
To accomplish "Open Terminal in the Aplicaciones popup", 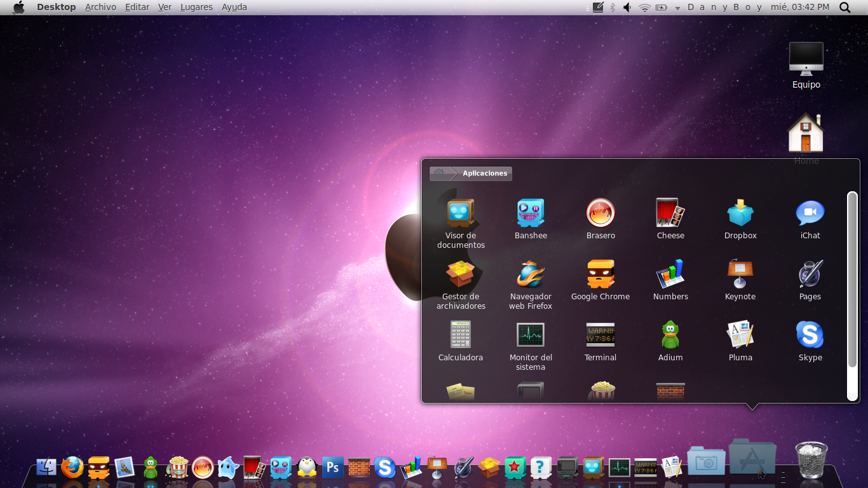I will 600,341.
